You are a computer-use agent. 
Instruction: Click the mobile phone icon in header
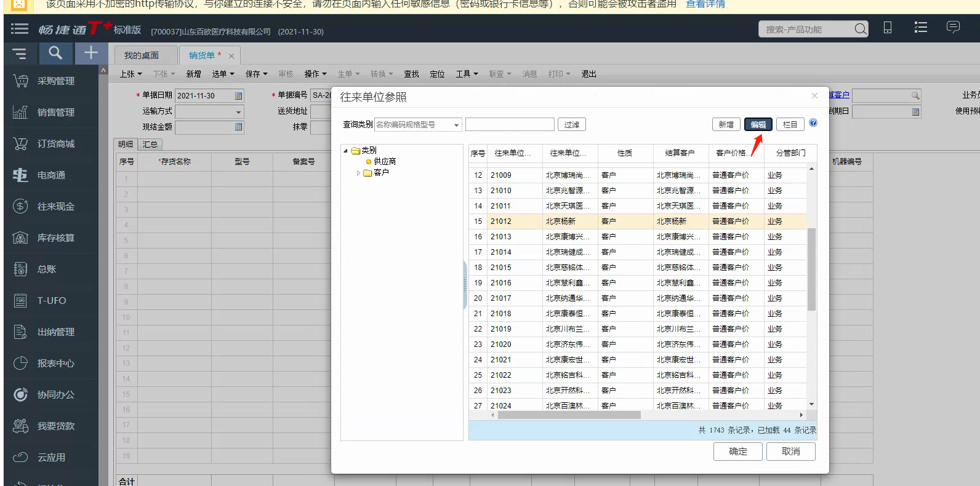888,28
